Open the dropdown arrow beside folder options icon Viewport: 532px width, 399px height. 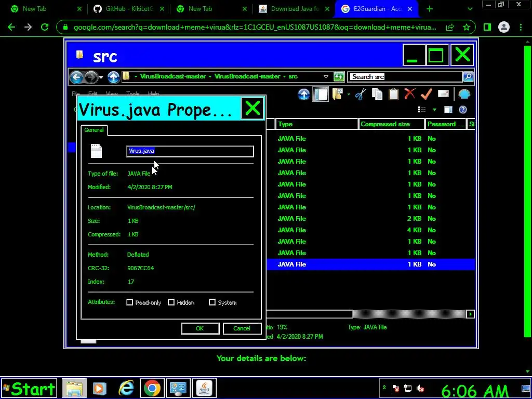349,95
